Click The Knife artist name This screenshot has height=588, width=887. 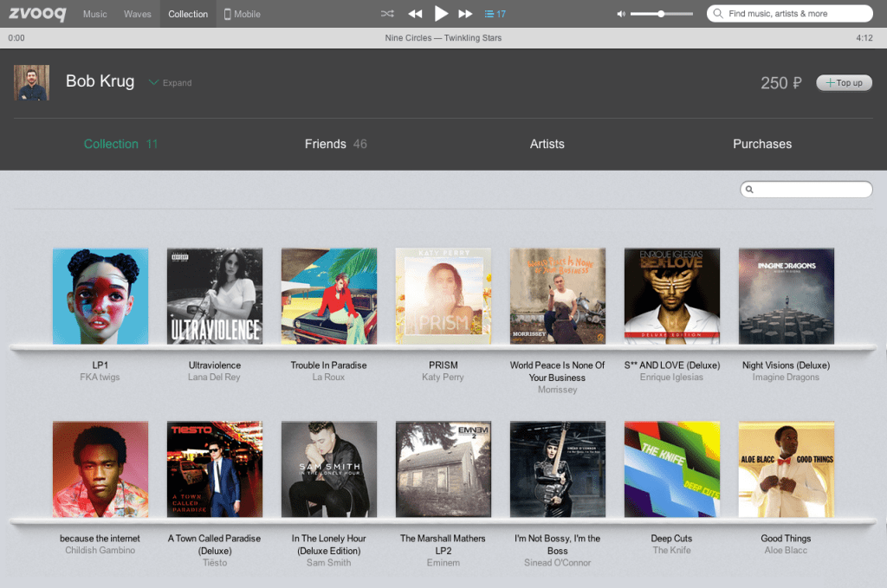[x=672, y=550]
